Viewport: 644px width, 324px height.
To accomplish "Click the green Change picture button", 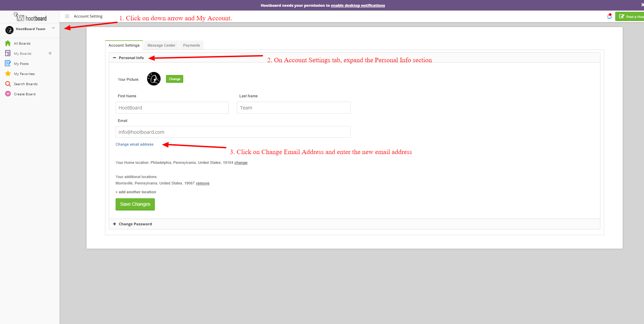I will [x=174, y=79].
